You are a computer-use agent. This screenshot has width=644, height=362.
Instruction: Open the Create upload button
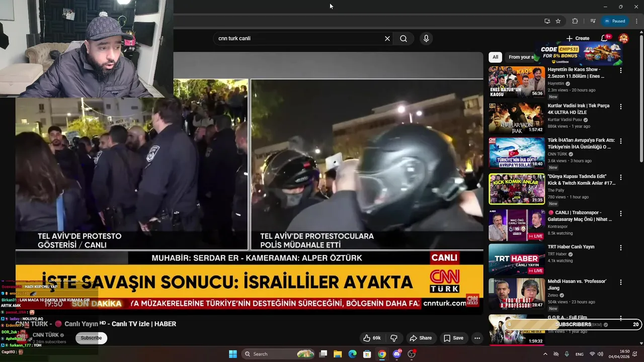578,38
